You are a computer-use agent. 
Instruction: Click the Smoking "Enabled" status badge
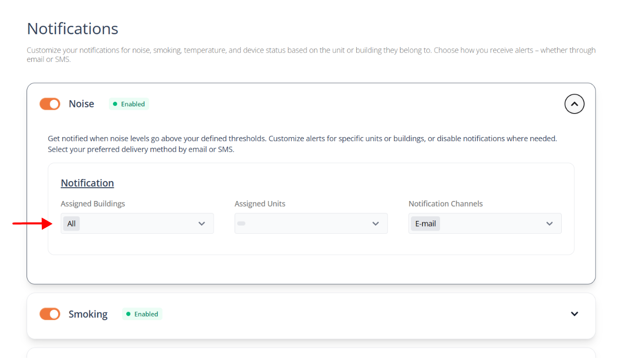142,314
